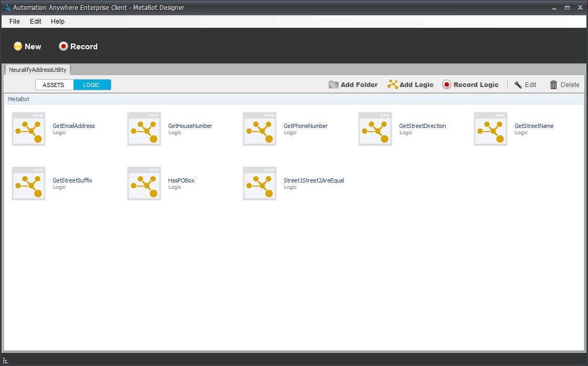Select the GetStreetSuffix logic icon

(29, 184)
